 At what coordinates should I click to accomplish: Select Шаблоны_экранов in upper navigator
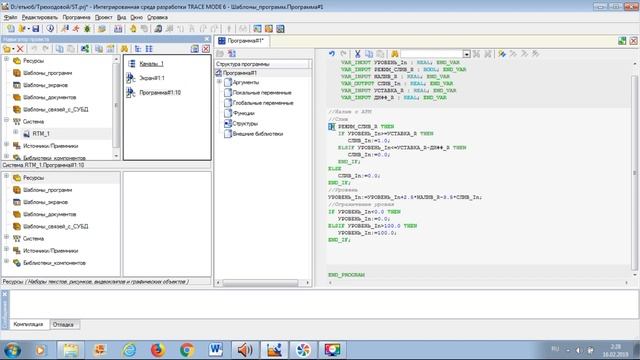45,85
